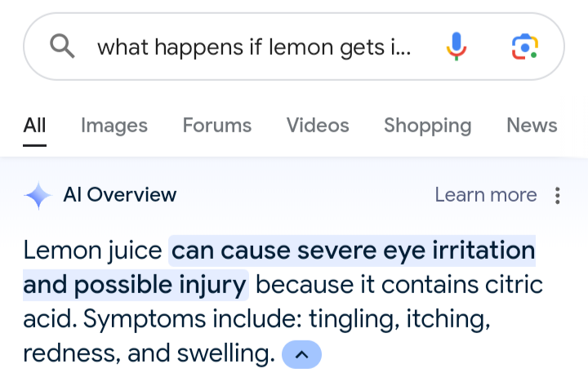Screen dimensions: 588x391
Task: Open the three-dot AI Overview options menu
Action: click(x=558, y=196)
